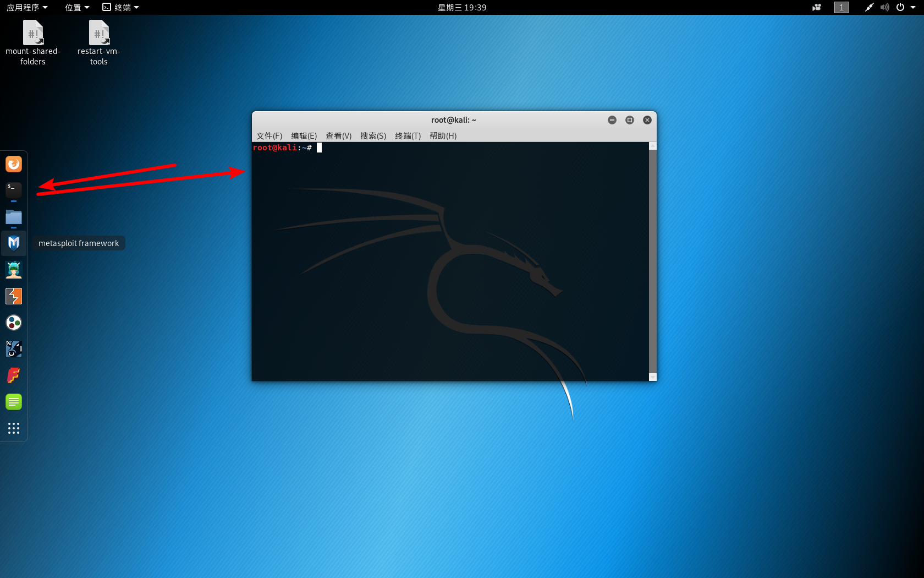924x578 pixels.
Task: Launch the BeEF framework bull icon
Action: point(13,348)
